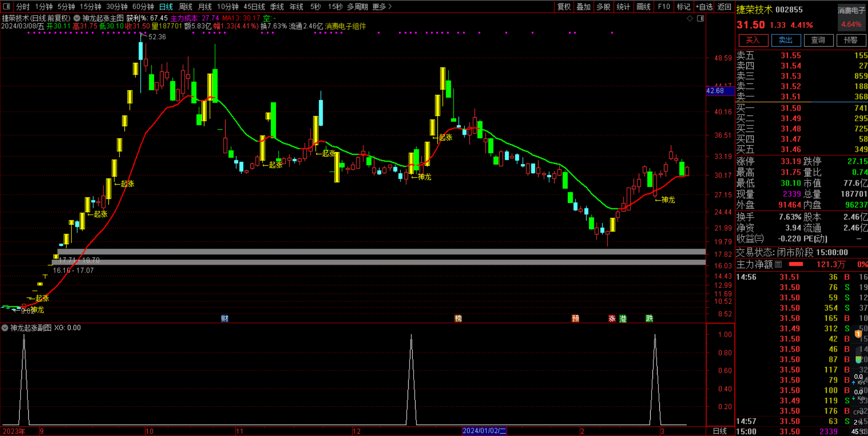Click the 跌 info marker

(649, 318)
